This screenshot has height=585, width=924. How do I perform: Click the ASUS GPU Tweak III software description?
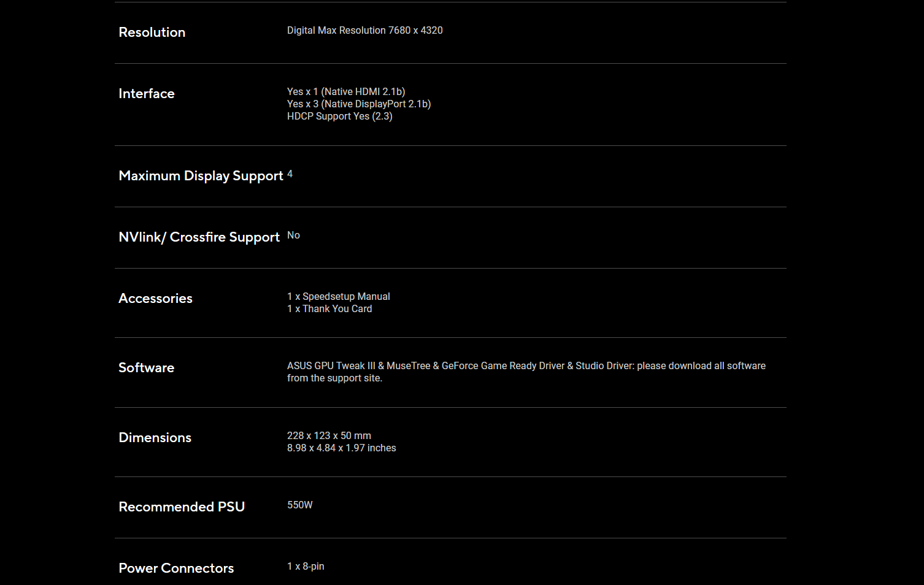[x=526, y=366]
